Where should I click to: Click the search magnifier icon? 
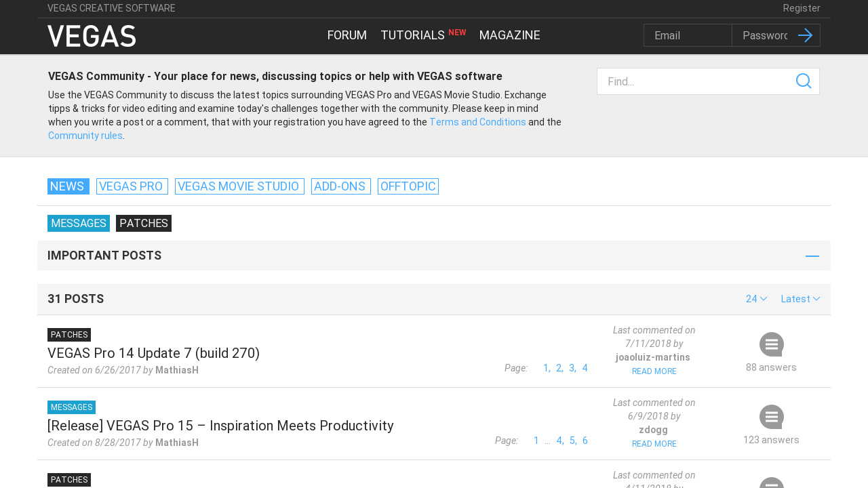tap(804, 81)
